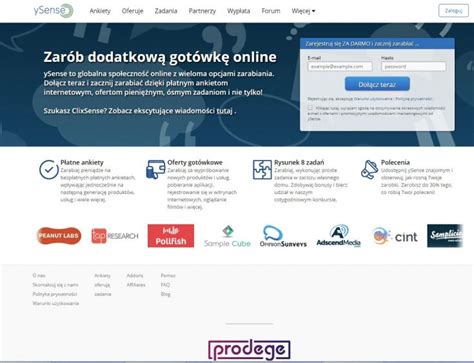Click the Zaloguj button
This screenshot has height=363, width=474.
coord(453,11)
